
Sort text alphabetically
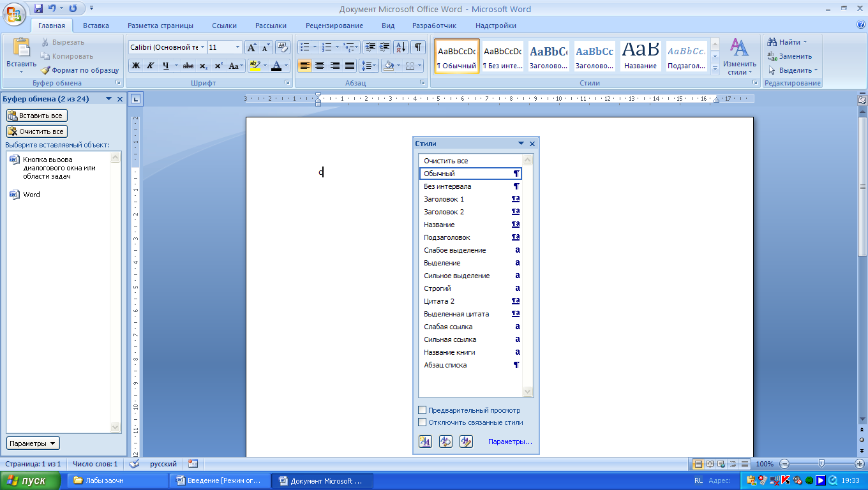click(401, 47)
